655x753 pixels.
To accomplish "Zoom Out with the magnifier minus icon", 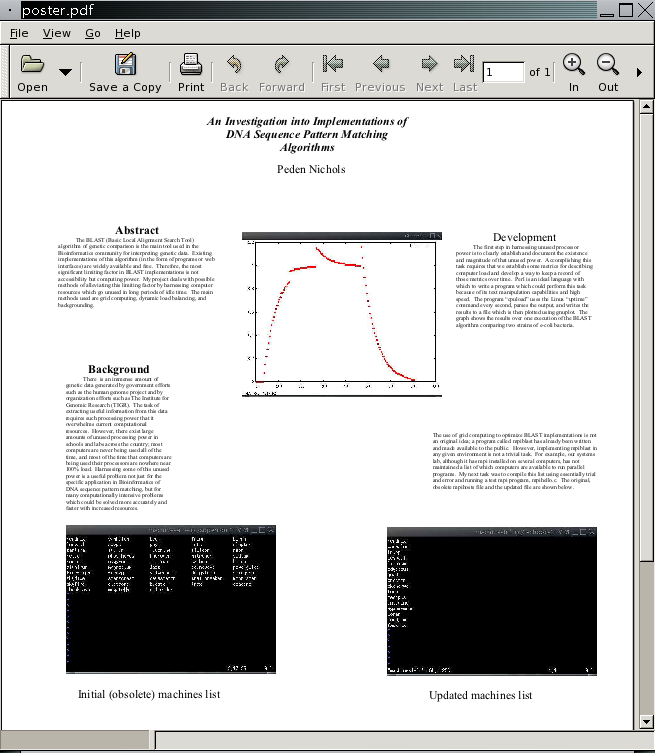I will 608,64.
